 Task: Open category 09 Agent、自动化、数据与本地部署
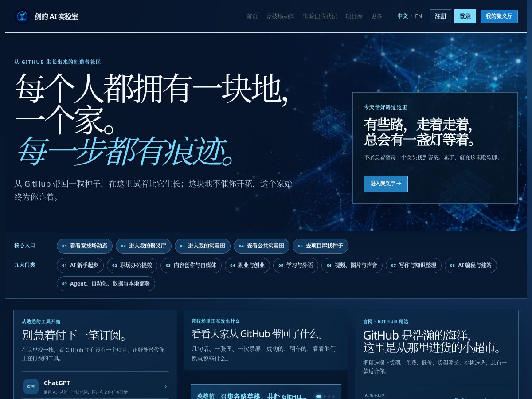[x=106, y=284]
